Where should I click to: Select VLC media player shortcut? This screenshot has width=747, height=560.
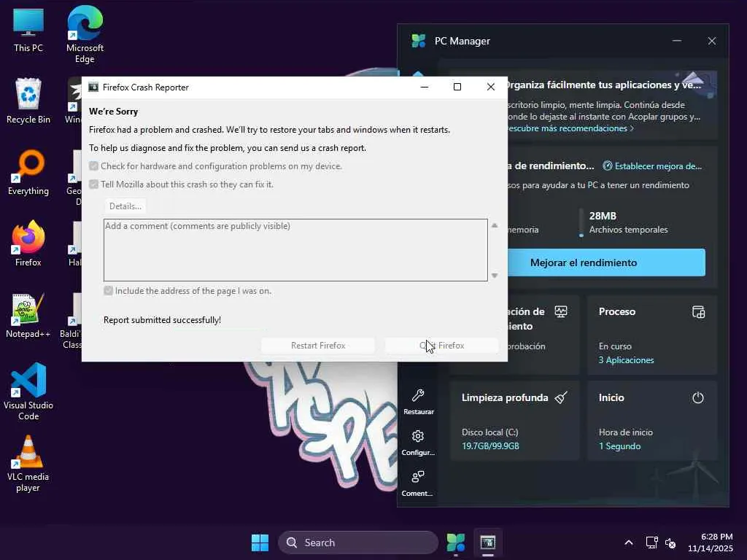click(x=28, y=463)
